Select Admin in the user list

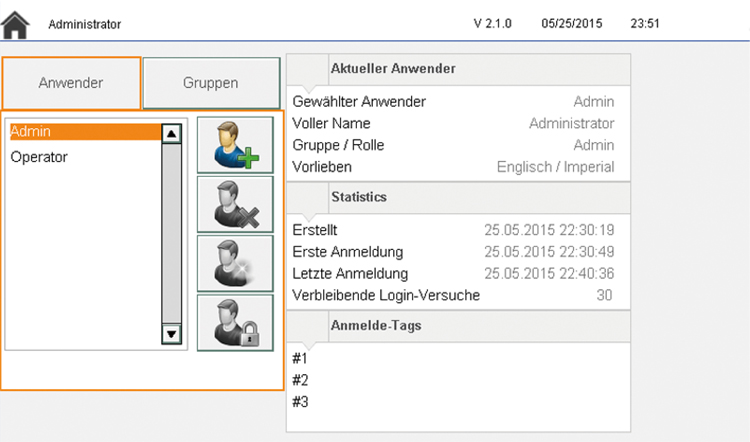[85, 132]
